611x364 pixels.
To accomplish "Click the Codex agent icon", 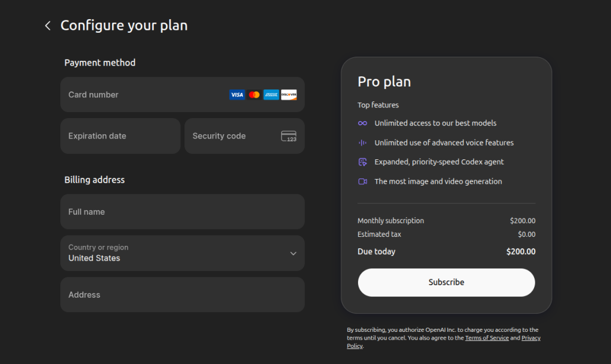I will coord(362,162).
